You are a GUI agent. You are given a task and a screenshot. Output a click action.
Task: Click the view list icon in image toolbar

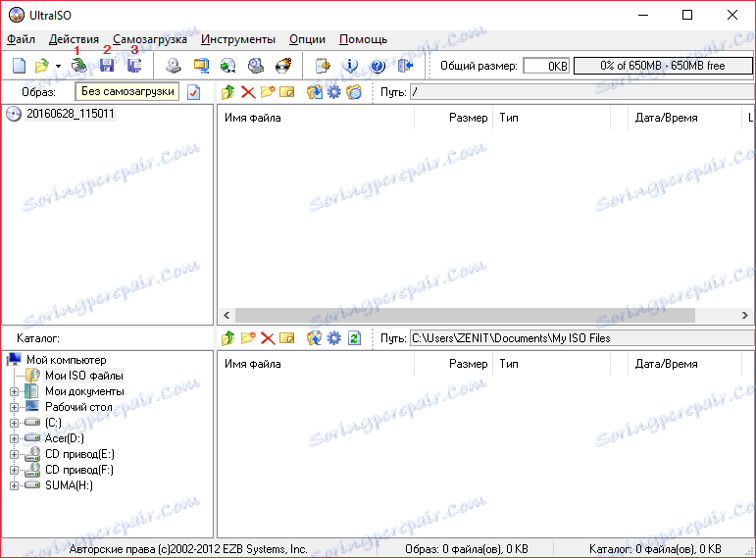click(354, 91)
